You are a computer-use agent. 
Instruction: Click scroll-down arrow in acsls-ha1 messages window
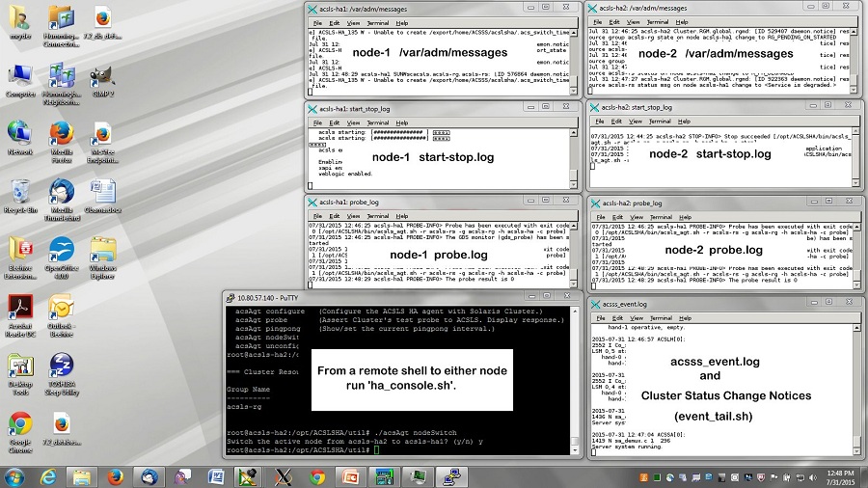[x=574, y=91]
